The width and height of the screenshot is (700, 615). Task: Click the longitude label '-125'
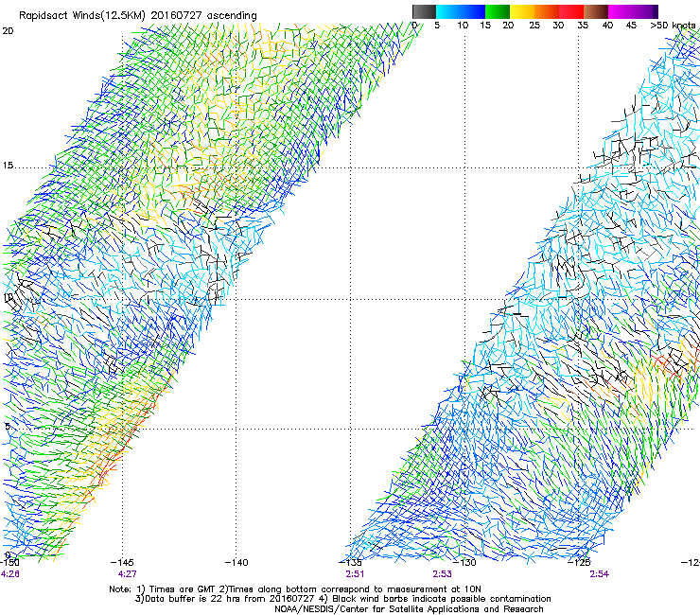pyautogui.click(x=579, y=563)
